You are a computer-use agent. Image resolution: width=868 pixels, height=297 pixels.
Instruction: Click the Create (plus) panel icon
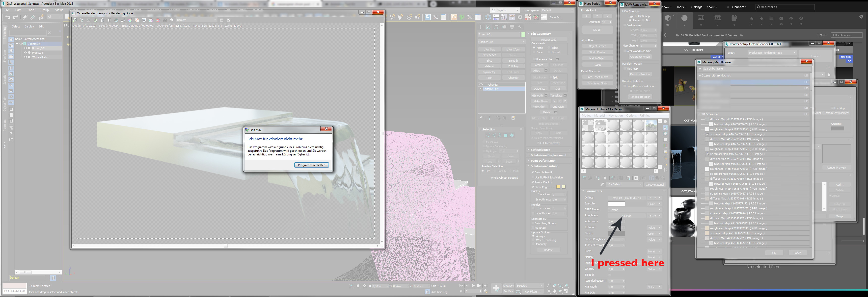click(x=480, y=27)
